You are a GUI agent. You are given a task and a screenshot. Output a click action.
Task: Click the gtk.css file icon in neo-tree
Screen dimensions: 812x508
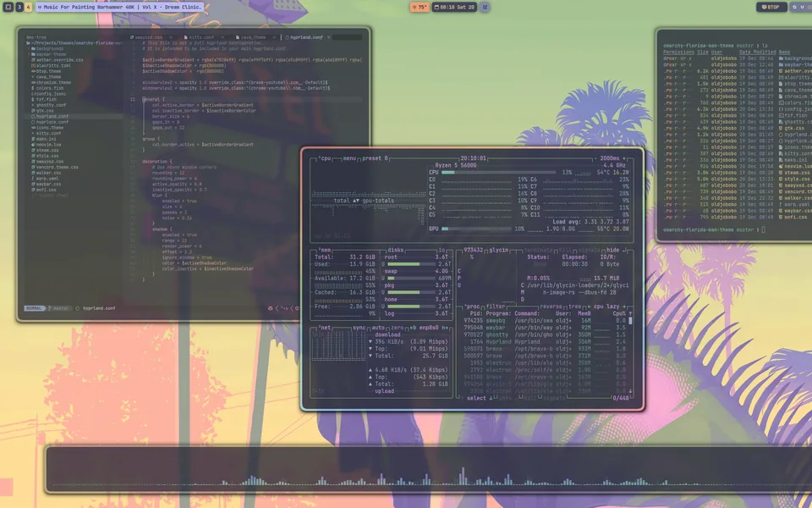(x=33, y=111)
